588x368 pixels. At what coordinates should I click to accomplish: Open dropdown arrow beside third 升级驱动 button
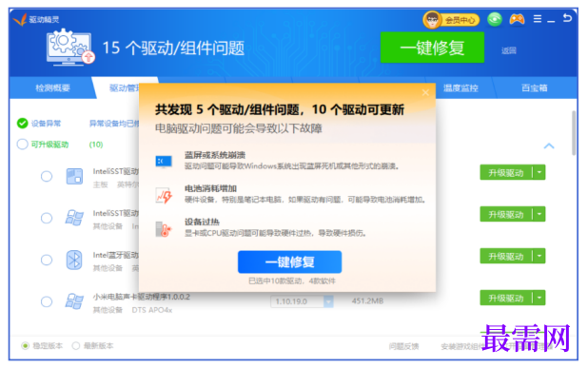(x=539, y=257)
